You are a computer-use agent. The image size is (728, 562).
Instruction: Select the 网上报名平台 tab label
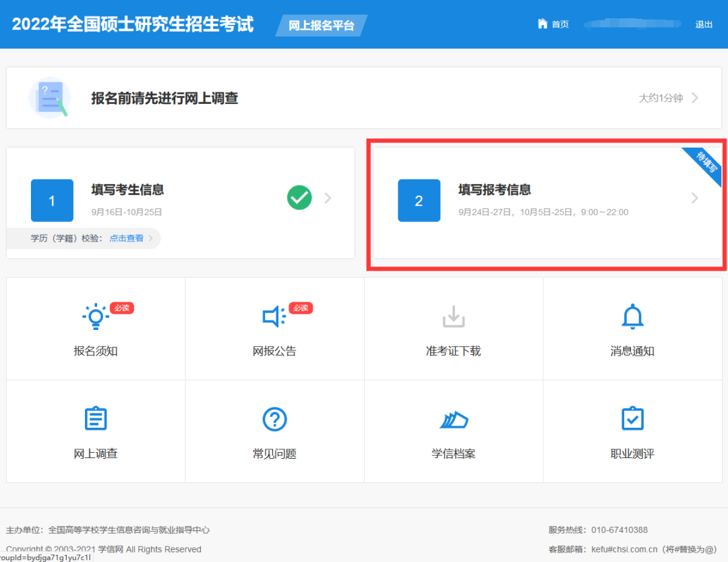coord(320,24)
